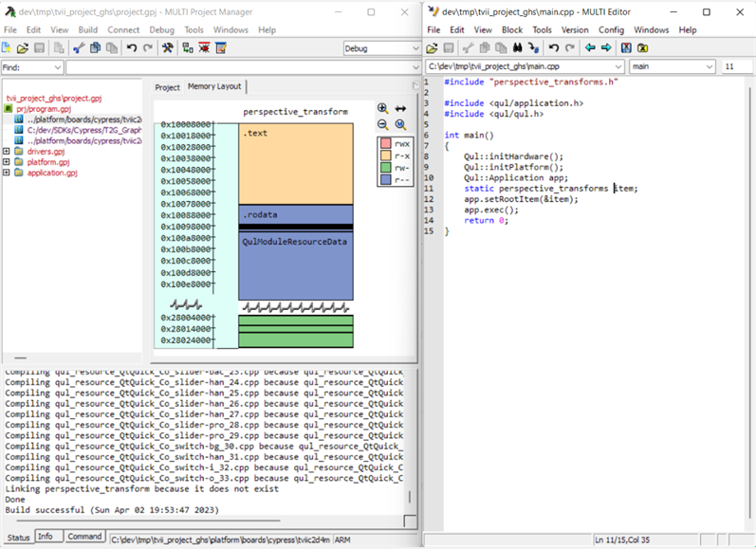Viewport: 756px width, 549px height.
Task: Open the Find type dropdown
Action: pos(57,67)
